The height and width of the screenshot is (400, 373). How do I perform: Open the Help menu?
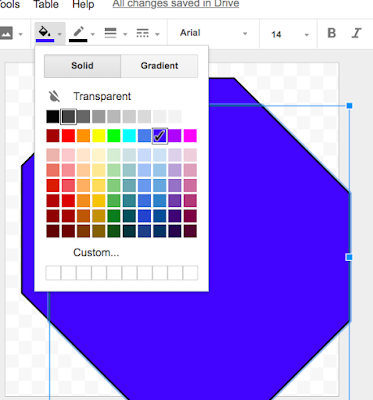point(83,4)
